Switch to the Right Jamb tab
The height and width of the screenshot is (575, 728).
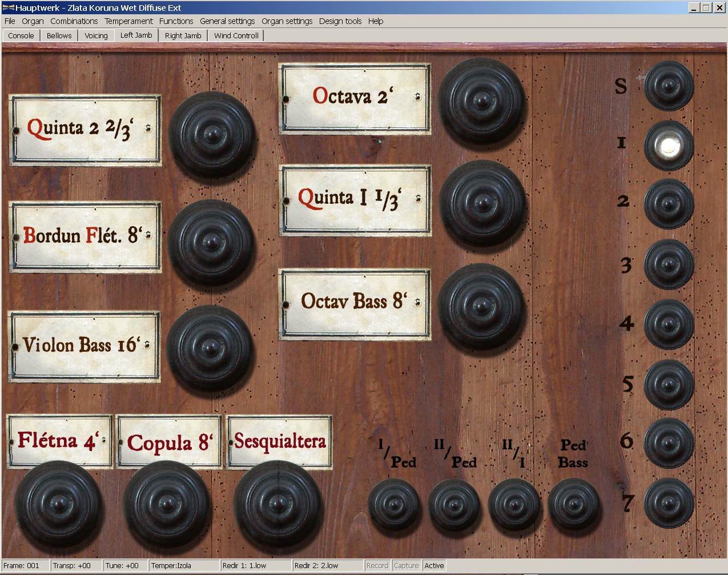(183, 35)
